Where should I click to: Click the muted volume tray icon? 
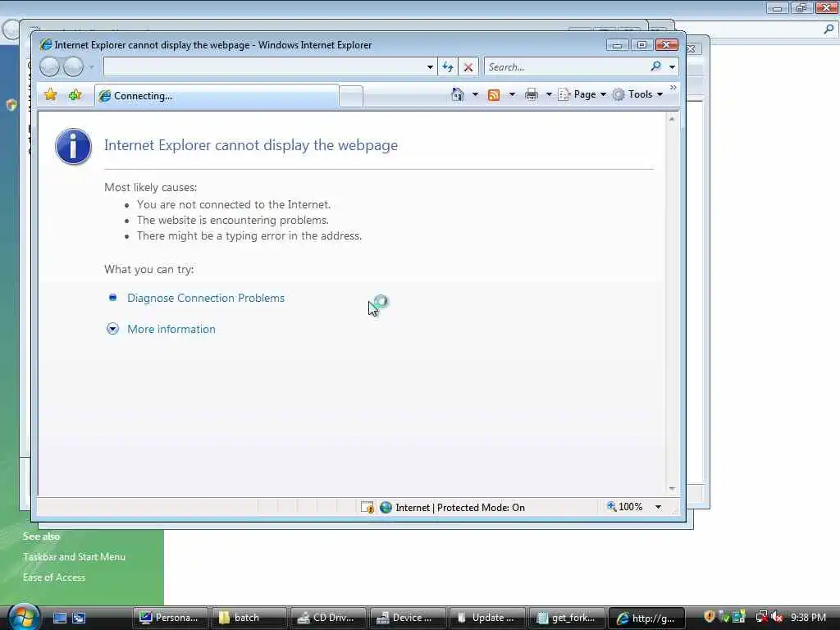tap(778, 617)
